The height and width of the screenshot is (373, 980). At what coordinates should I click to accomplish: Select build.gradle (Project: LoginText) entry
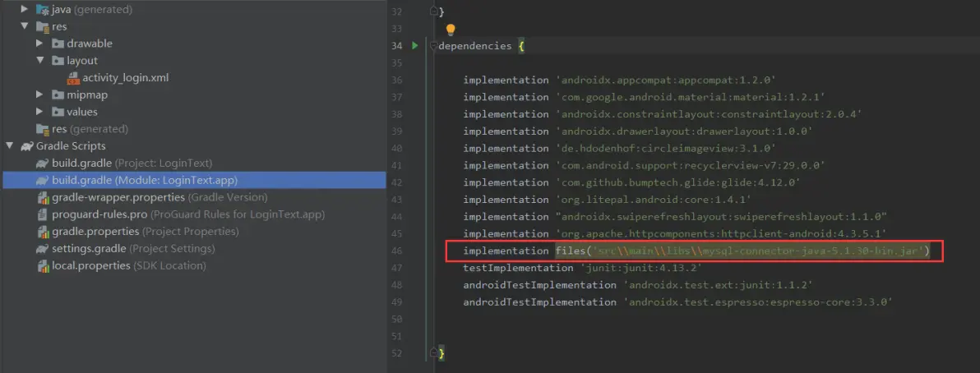(132, 163)
